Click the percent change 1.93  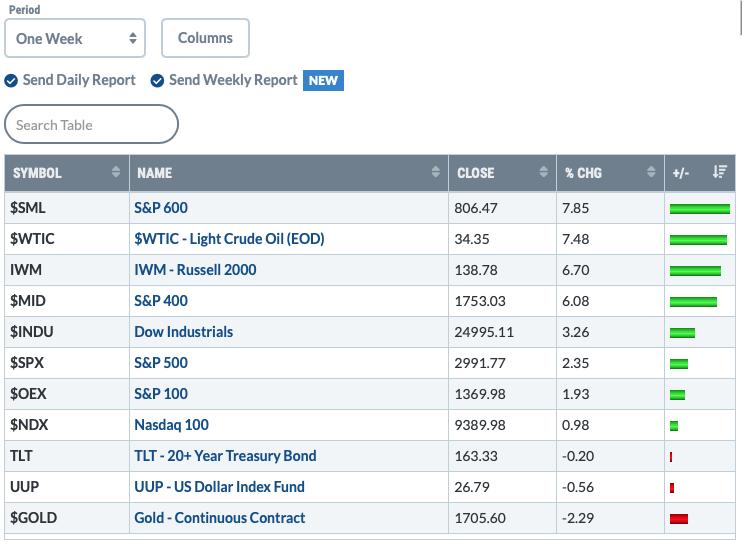(575, 394)
